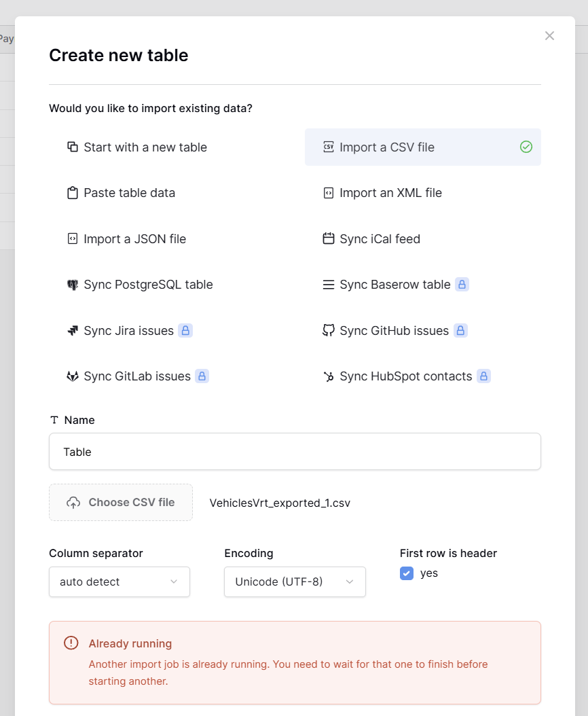Image resolution: width=588 pixels, height=716 pixels.
Task: Pick the Sync Baserow table option
Action: point(394,285)
